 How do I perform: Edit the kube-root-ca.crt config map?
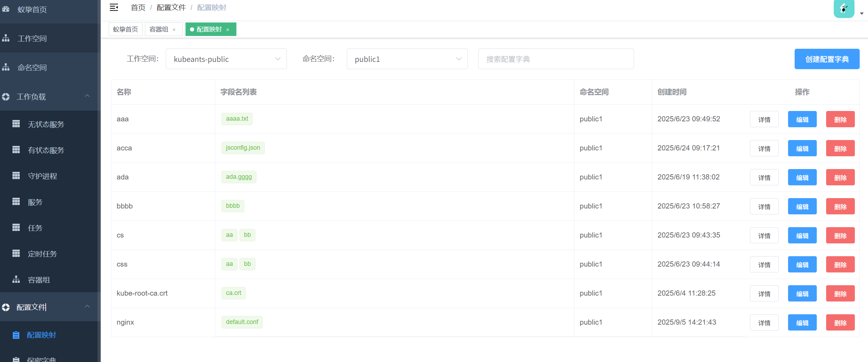pyautogui.click(x=802, y=294)
